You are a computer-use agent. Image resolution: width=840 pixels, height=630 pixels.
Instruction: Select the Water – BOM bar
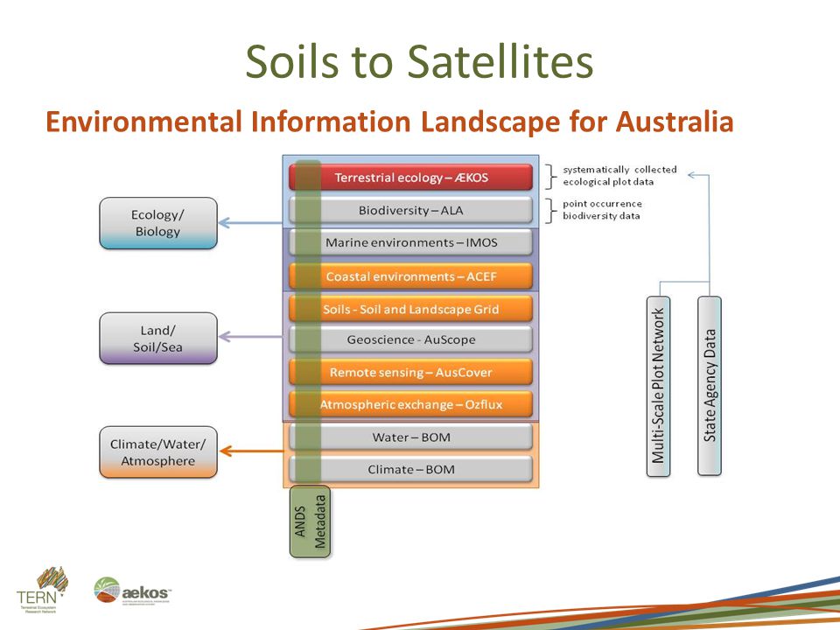pyautogui.click(x=411, y=437)
